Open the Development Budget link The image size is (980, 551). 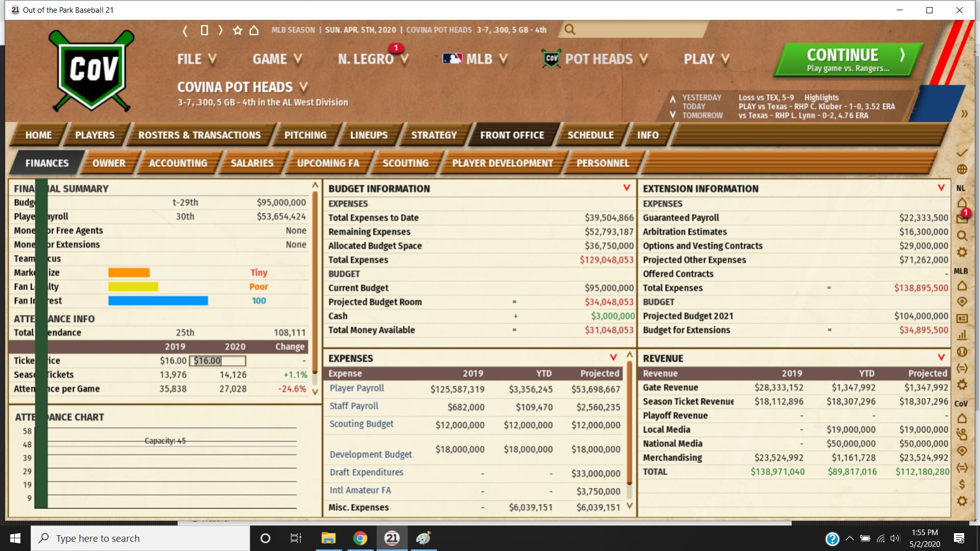371,454
